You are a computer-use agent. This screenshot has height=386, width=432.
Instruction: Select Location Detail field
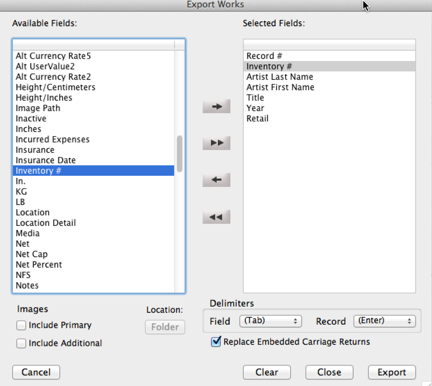pos(93,223)
